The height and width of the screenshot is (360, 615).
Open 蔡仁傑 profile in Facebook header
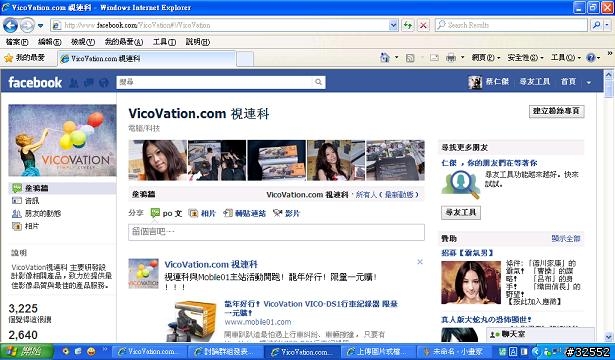pyautogui.click(x=489, y=82)
